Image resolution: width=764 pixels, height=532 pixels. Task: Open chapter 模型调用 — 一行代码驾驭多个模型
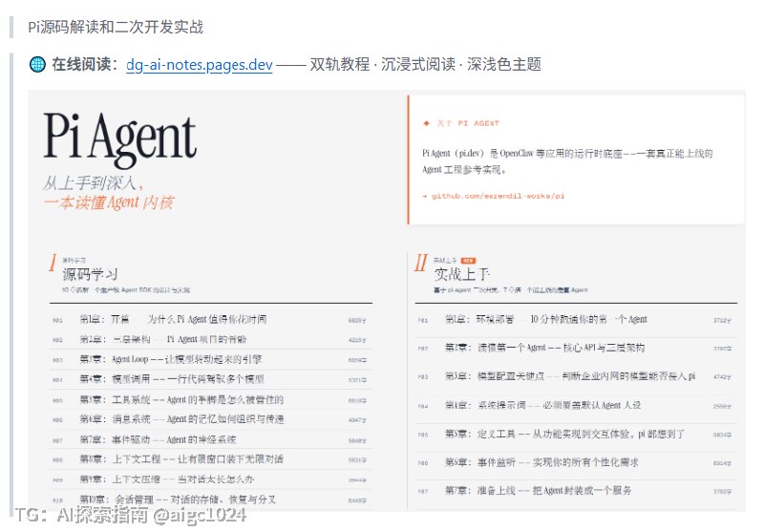(210, 379)
